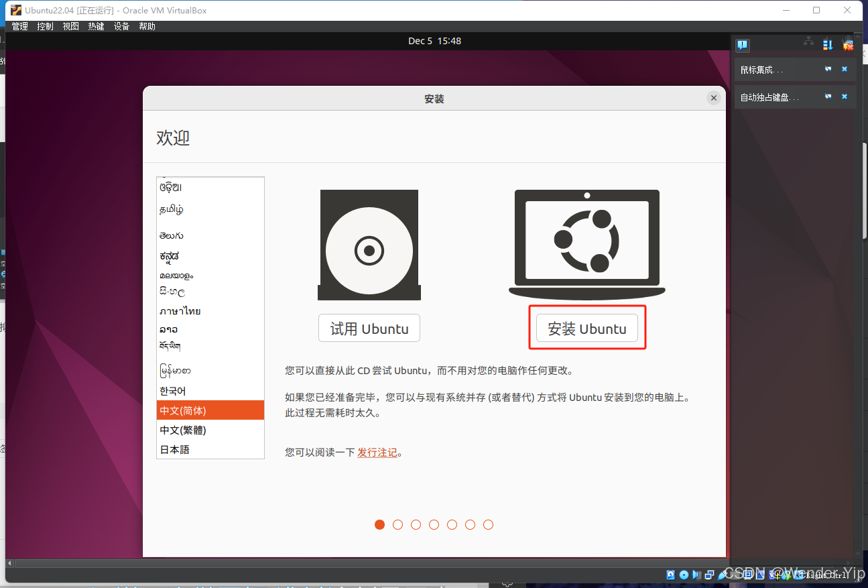868x588 pixels.
Task: Select 한국어 in the language list
Action: (x=210, y=391)
